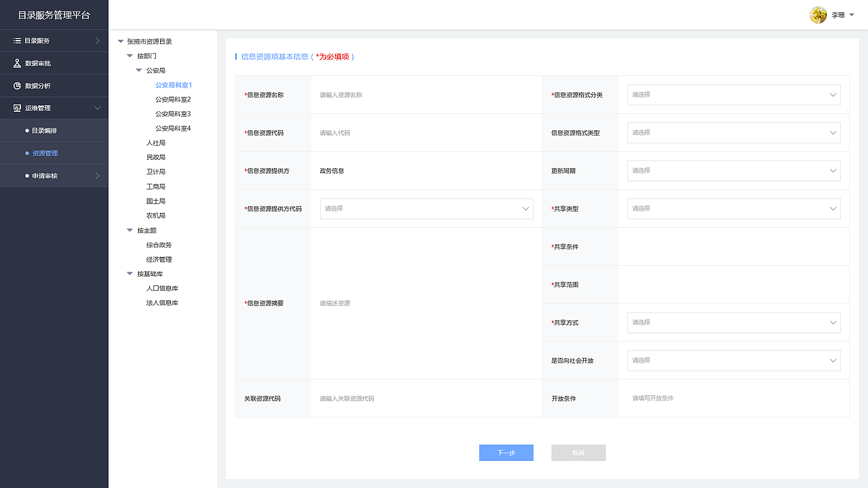Click the user avatar picture of 李珊
Viewport: 868px width, 488px height.
[818, 15]
